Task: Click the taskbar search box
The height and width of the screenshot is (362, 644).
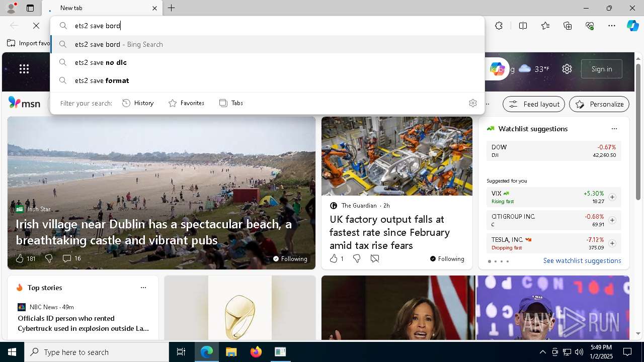Action: (x=97, y=352)
